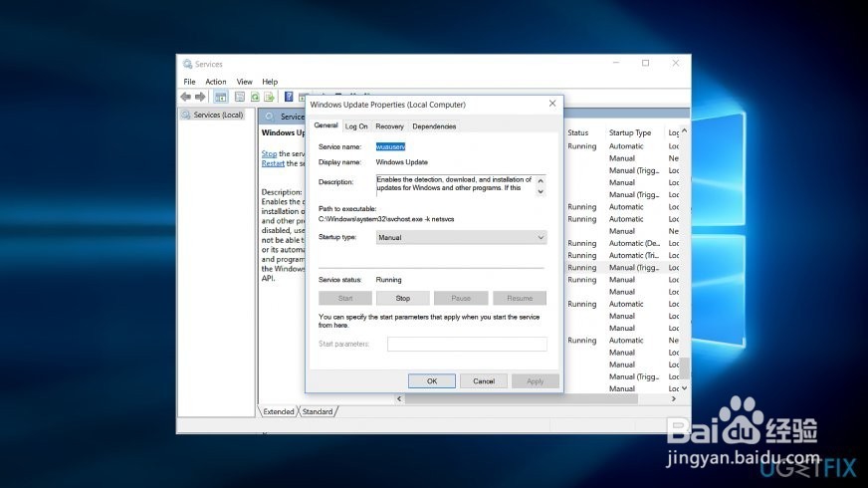Click the Forward arrow in Services toolbar

pyautogui.click(x=200, y=97)
